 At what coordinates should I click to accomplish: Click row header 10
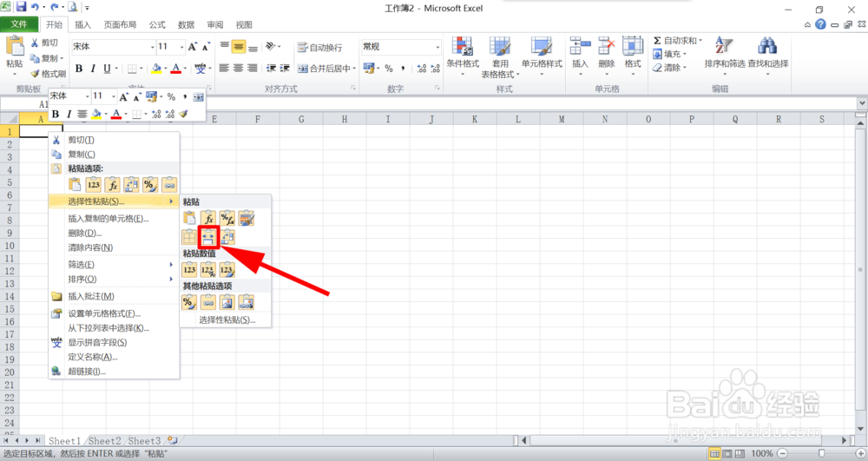(10, 246)
